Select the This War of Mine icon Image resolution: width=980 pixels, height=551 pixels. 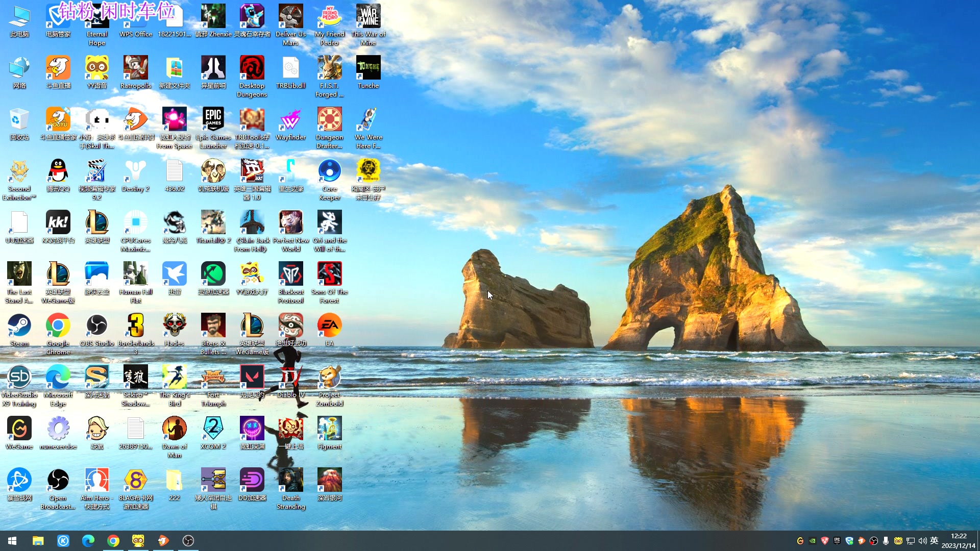tap(369, 25)
